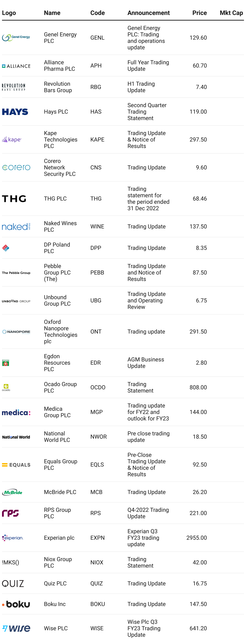Open Alliance Pharma's Full Year Trading Update
246x644 pixels.
point(148,65)
